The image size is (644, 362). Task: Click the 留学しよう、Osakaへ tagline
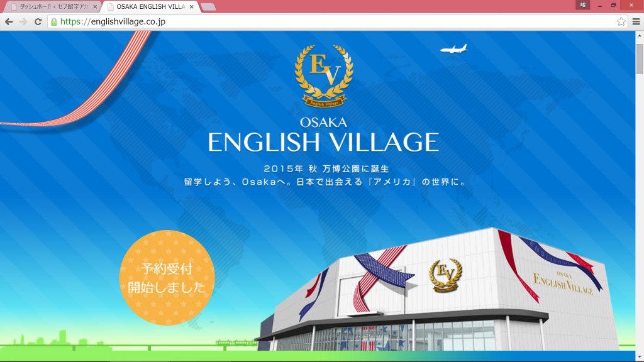(x=325, y=182)
